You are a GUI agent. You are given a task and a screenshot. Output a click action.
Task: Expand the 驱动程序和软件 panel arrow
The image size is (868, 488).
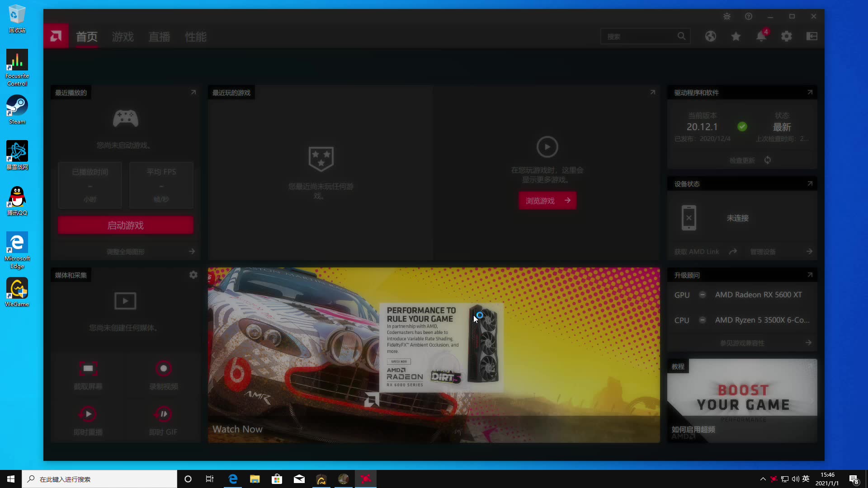pyautogui.click(x=810, y=92)
